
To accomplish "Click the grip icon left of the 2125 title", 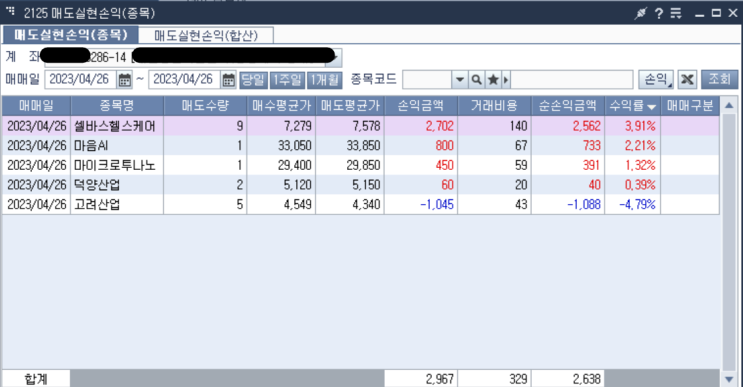I will click(10, 11).
